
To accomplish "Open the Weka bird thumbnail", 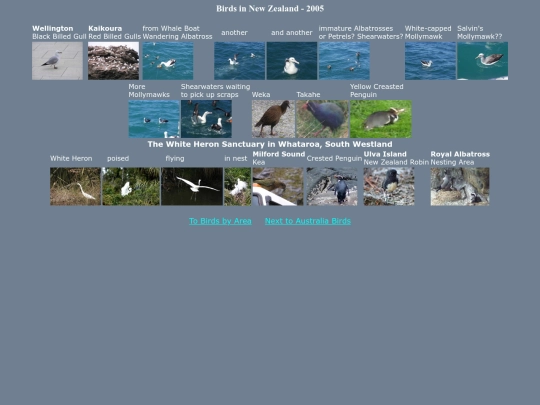I will 273,119.
